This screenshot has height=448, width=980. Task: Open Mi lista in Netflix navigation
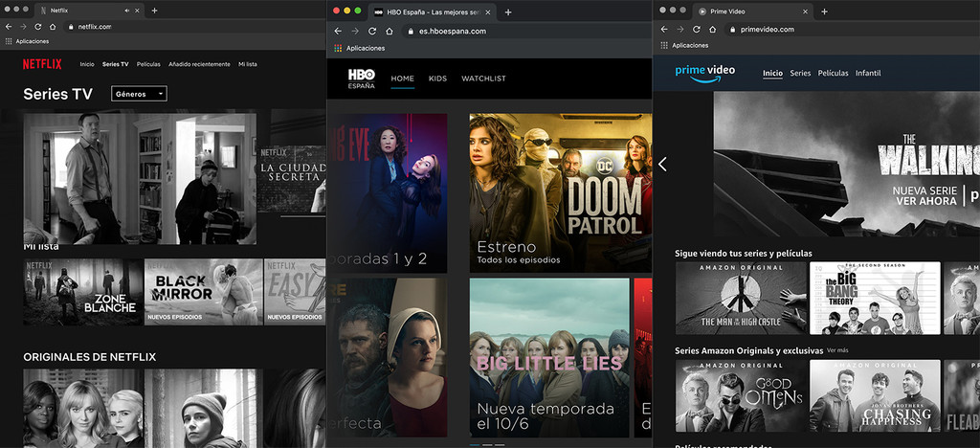[248, 64]
